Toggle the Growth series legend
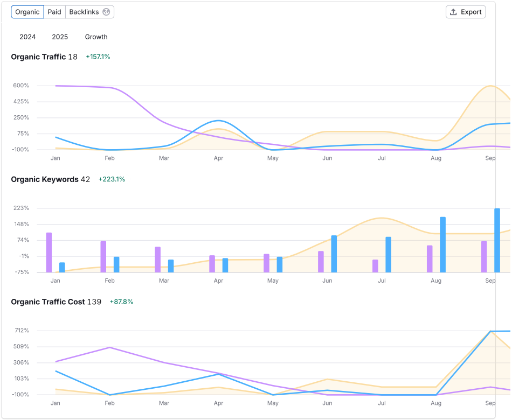The height and width of the screenshot is (420, 512). (x=96, y=37)
